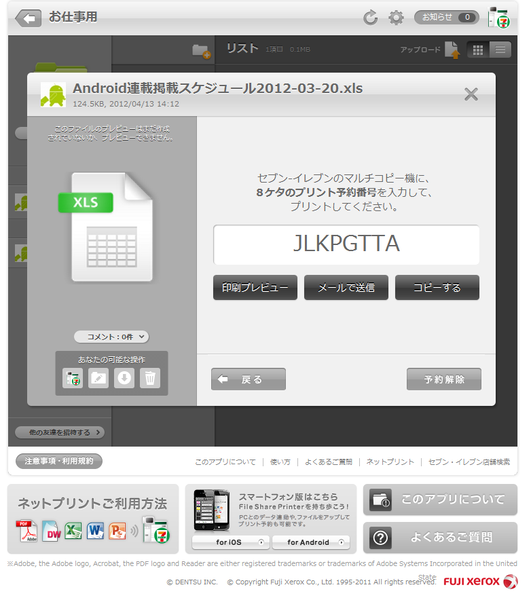The height and width of the screenshot is (600, 531).
Task: Switch to list view
Action: (500, 50)
